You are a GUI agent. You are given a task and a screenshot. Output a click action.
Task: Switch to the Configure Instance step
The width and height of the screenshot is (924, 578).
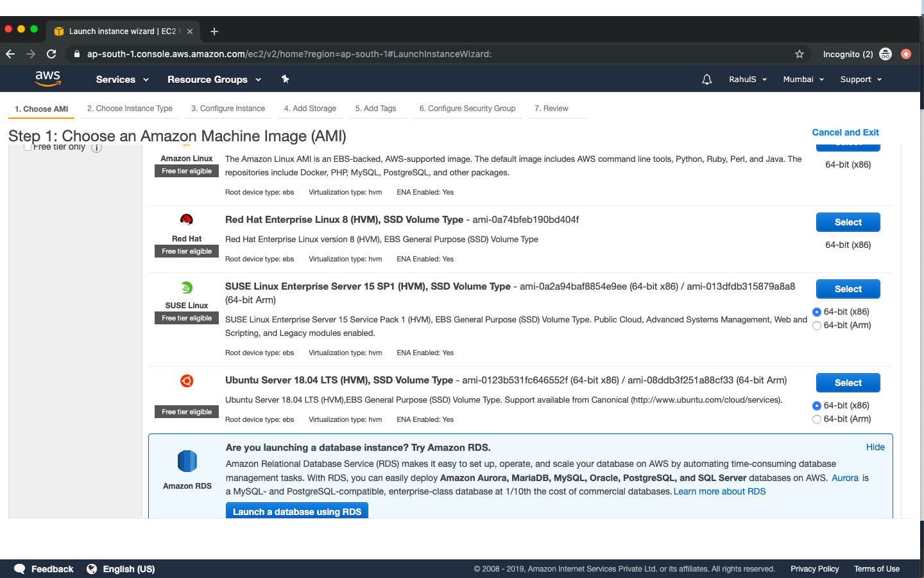pos(228,109)
